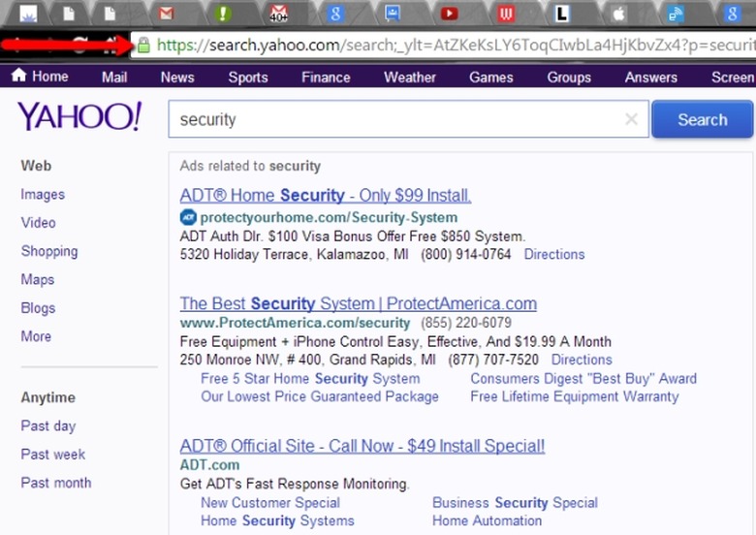Image resolution: width=756 pixels, height=535 pixels.
Task: Clear the search box with the X icon
Action: pos(631,119)
